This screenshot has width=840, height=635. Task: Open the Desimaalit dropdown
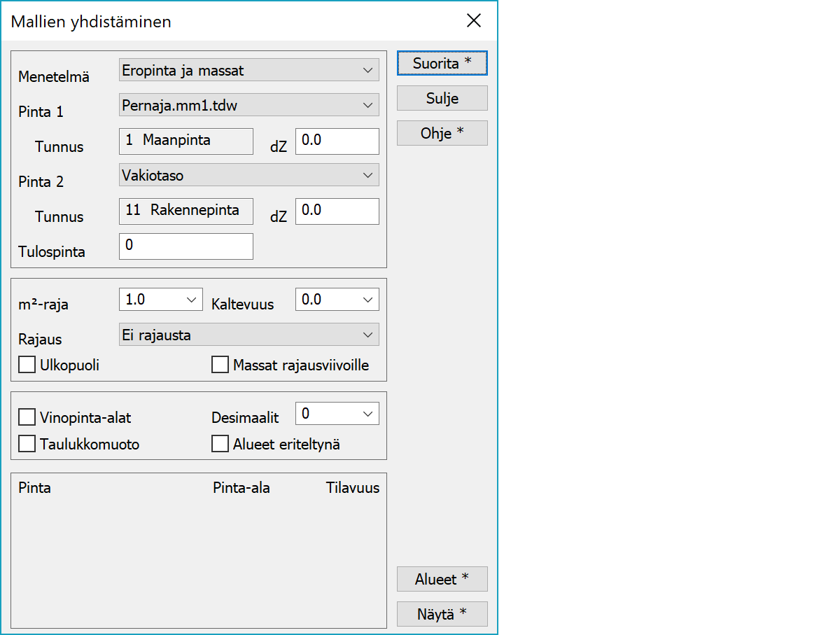coord(337,414)
